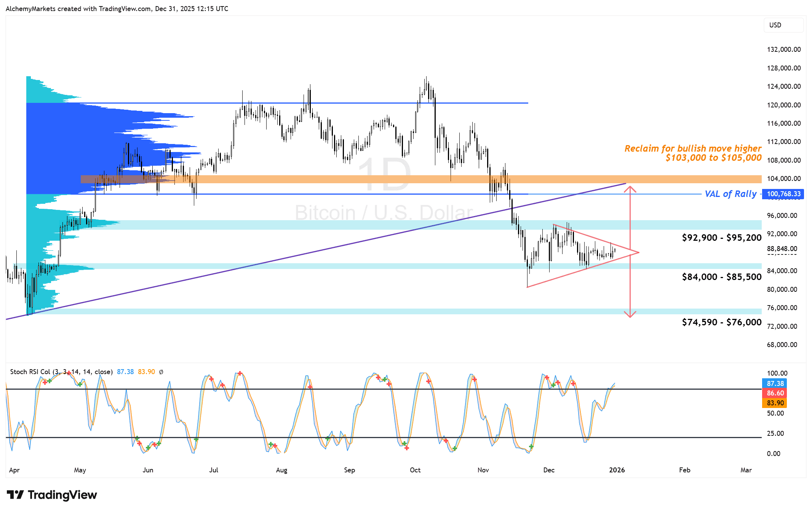Click the $74,590 - $76,000 zone label
This screenshot has width=812, height=512.
(721, 322)
